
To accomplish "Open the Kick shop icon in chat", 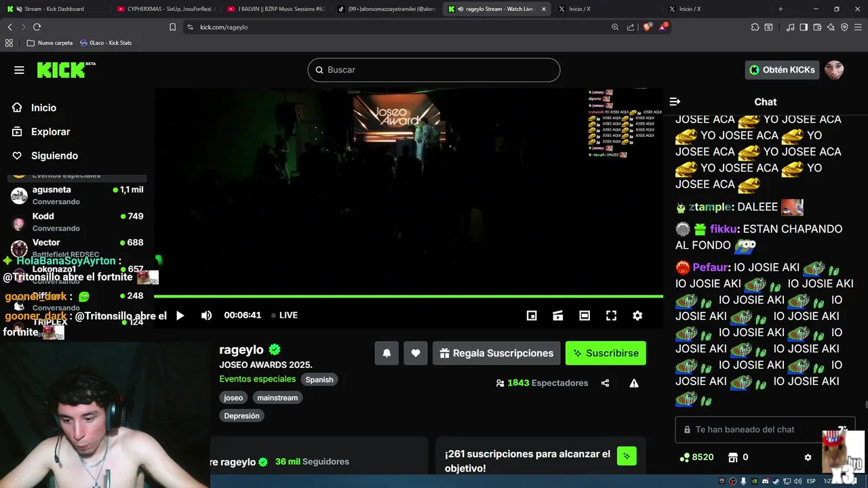I will [x=732, y=457].
